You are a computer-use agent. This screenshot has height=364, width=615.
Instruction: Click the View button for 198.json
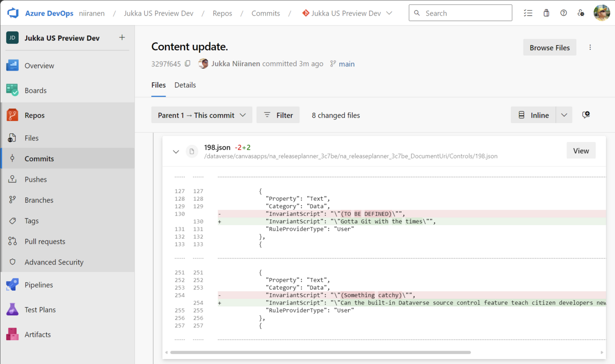click(x=581, y=151)
